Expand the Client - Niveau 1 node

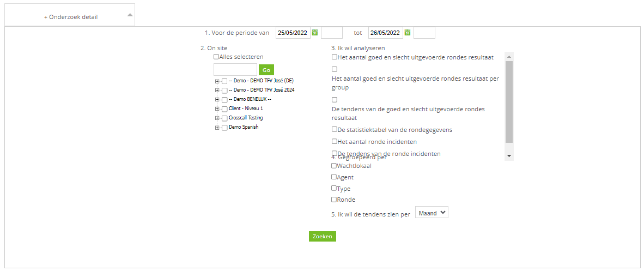coord(217,109)
